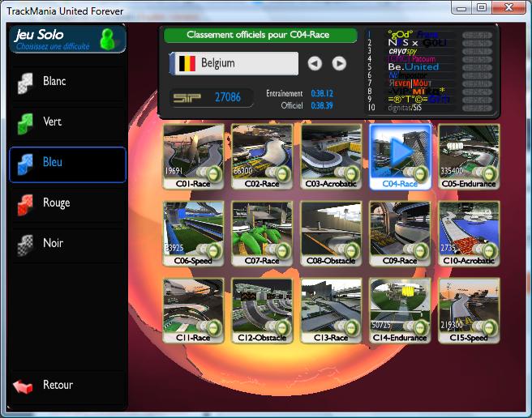Open the Bleu difficulty tab
This screenshot has width=532, height=418.
(67, 164)
